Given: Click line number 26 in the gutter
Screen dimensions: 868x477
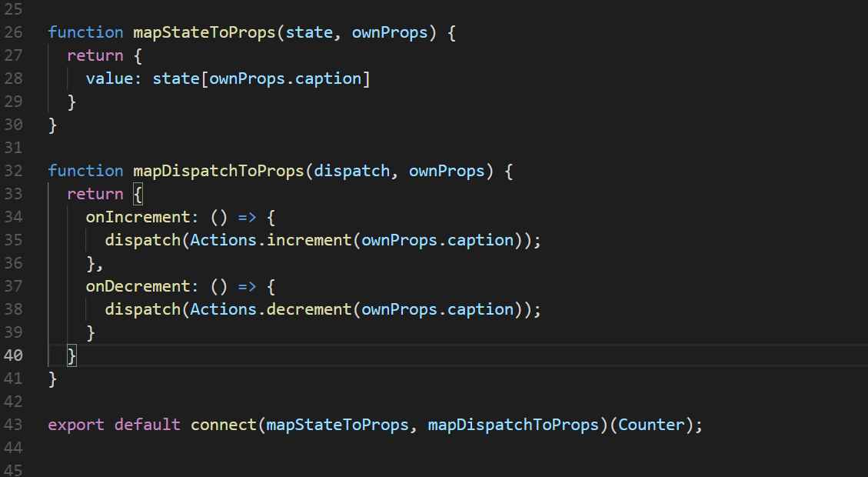Looking at the screenshot, I should click(x=14, y=32).
